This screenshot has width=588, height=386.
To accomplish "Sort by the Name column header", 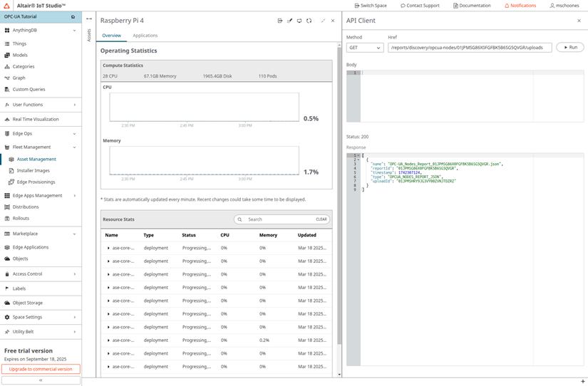I will click(x=111, y=235).
